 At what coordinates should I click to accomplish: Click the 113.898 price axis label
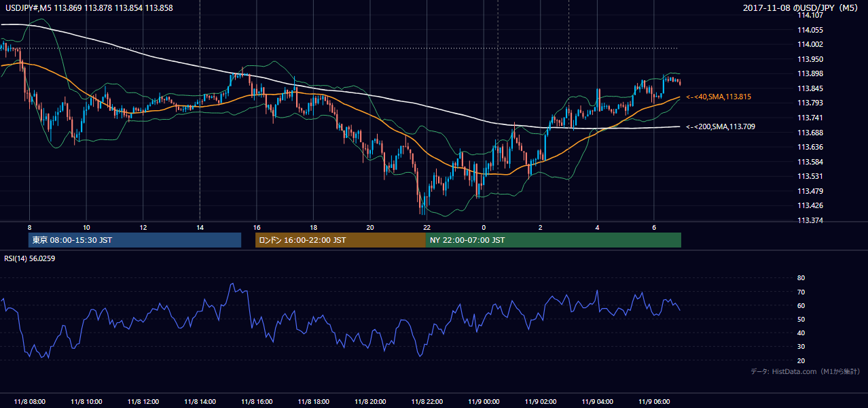810,73
